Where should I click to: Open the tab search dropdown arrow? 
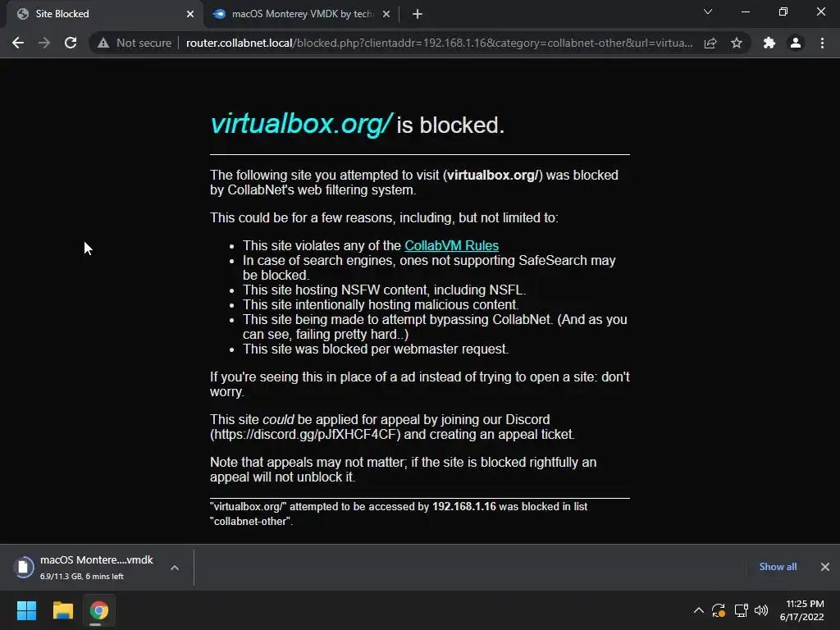click(x=708, y=11)
